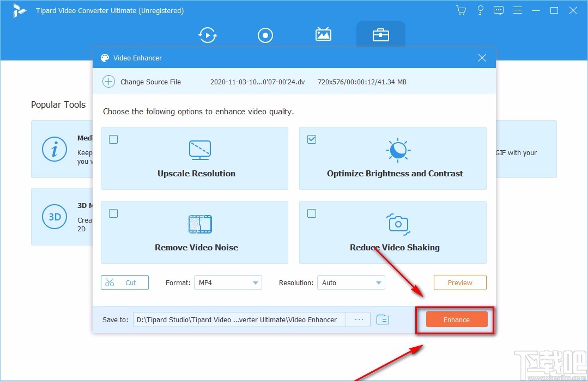Open the feedback chat bubble icon
The width and height of the screenshot is (588, 381).
(499, 10)
